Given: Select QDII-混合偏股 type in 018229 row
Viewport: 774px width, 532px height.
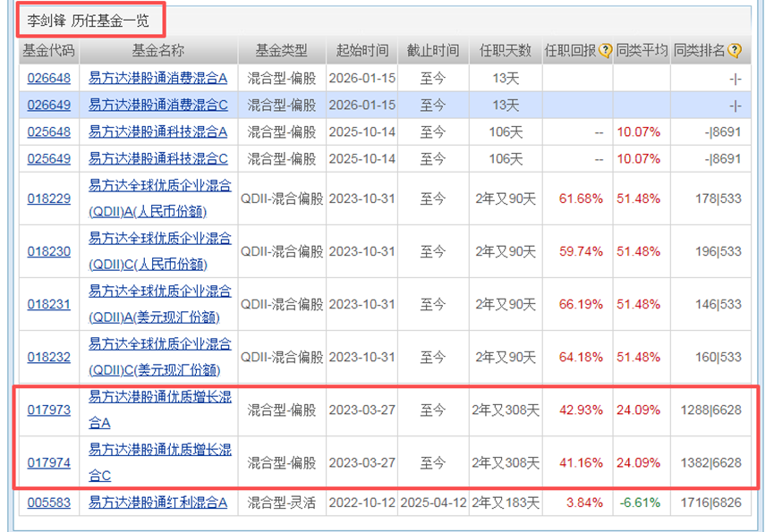Looking at the screenshot, I should (281, 198).
